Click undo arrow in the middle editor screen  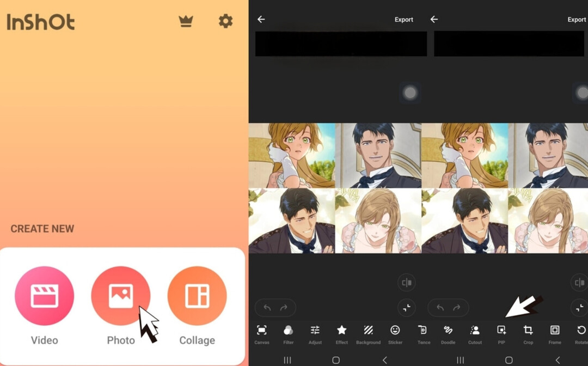click(267, 308)
